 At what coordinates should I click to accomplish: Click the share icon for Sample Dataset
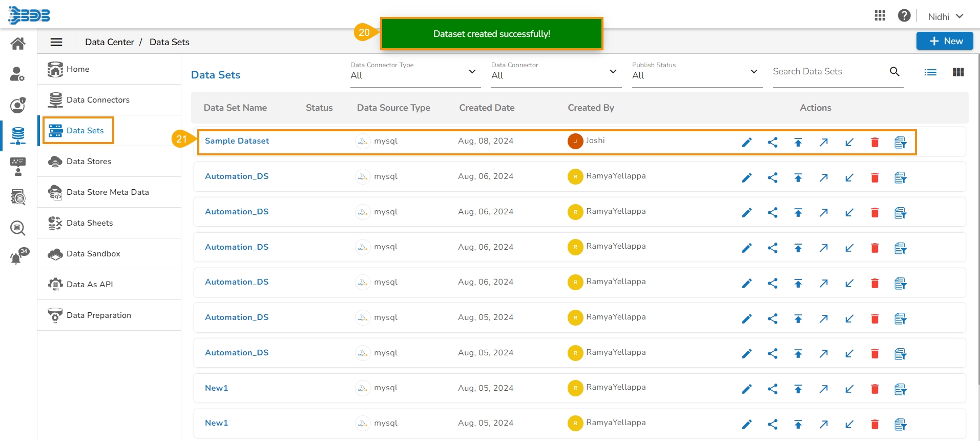tap(773, 143)
